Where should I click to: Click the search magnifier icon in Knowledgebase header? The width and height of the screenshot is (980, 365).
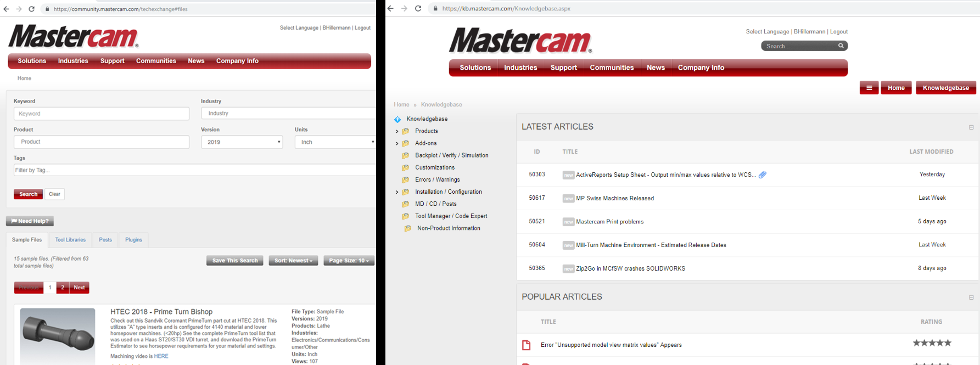pos(841,46)
